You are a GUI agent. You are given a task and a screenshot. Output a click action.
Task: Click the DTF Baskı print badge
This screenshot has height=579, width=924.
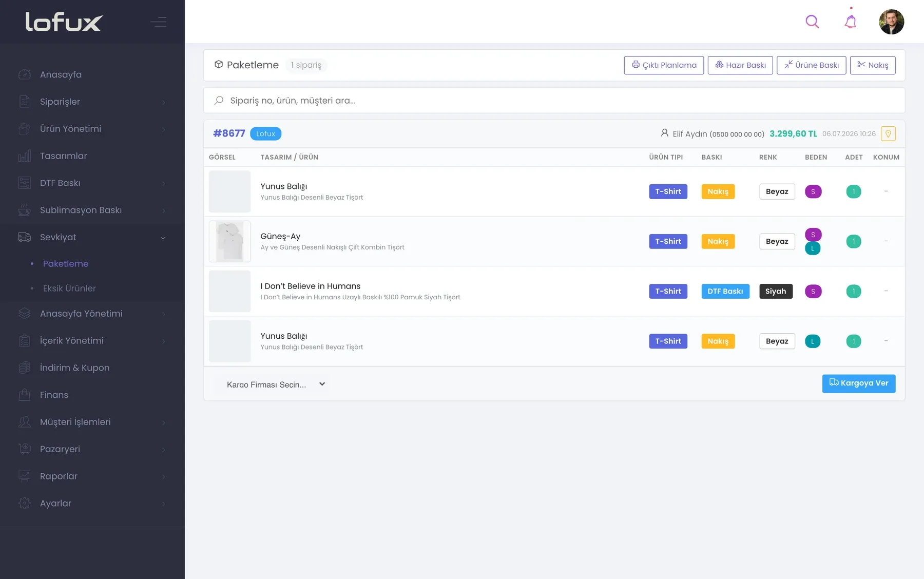725,292
